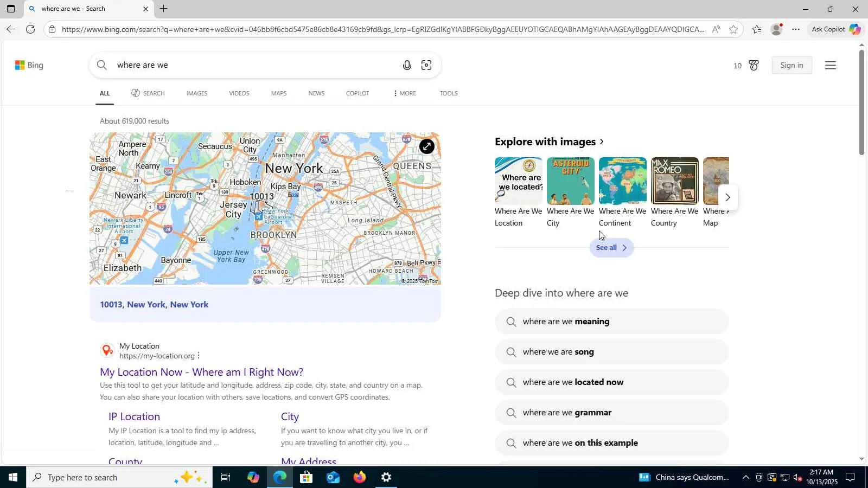Open the browser profile avatar

click(x=776, y=29)
